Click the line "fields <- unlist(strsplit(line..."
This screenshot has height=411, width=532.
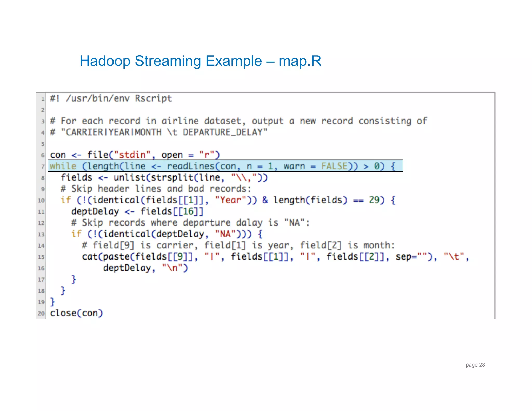(x=164, y=178)
